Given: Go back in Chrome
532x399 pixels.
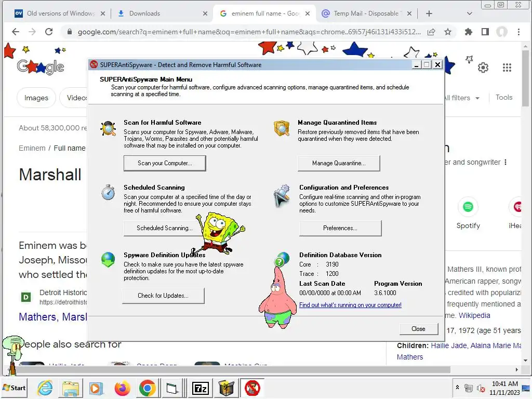Looking at the screenshot, I should click(x=16, y=32).
